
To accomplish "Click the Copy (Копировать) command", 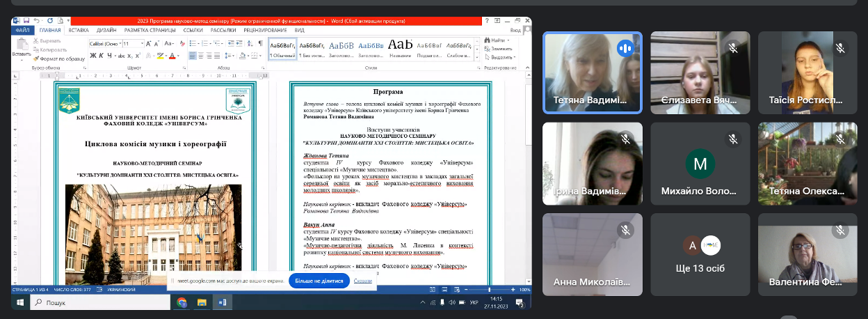I will point(50,49).
